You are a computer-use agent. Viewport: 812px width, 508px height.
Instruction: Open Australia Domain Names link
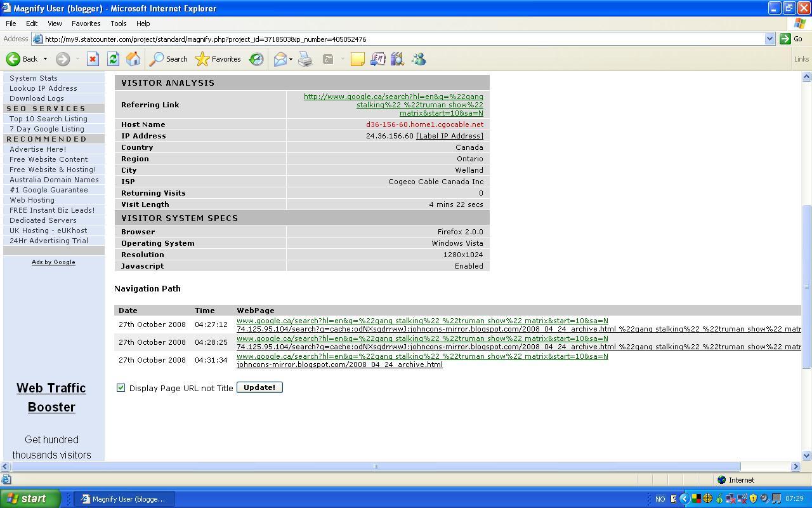pos(54,180)
